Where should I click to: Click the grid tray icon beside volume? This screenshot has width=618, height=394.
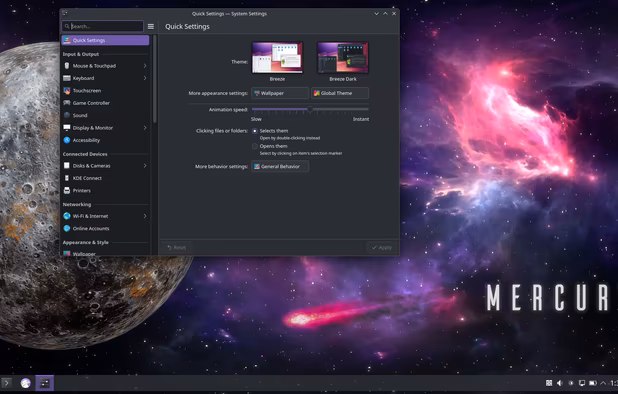(549, 383)
